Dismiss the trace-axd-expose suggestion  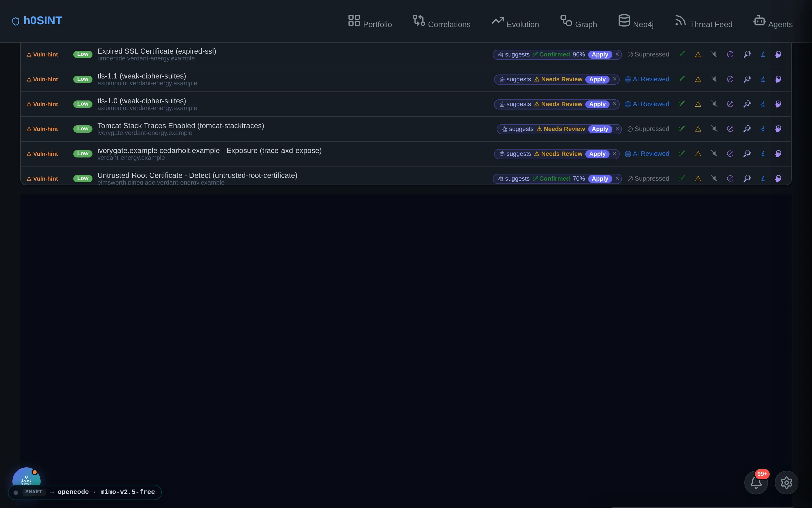pyautogui.click(x=614, y=154)
